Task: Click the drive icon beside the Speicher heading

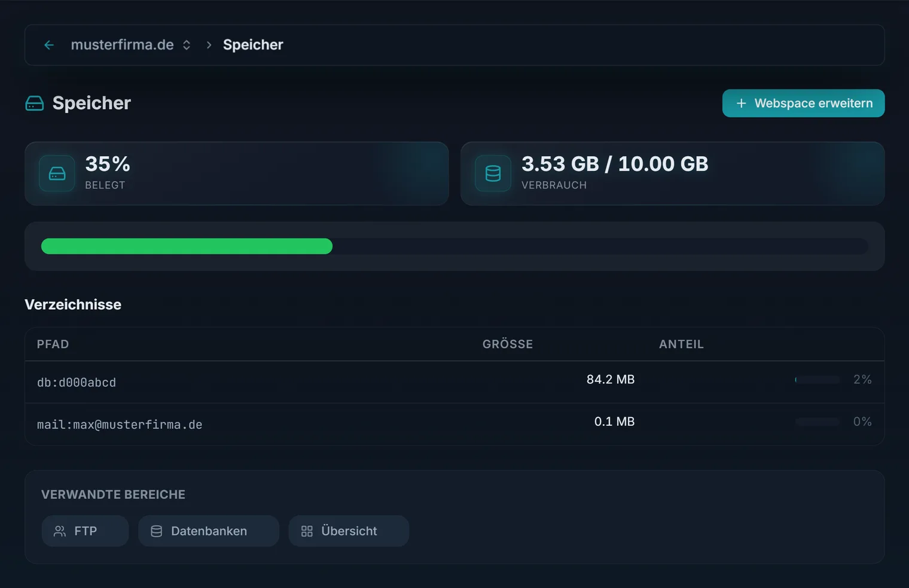Action: [35, 103]
